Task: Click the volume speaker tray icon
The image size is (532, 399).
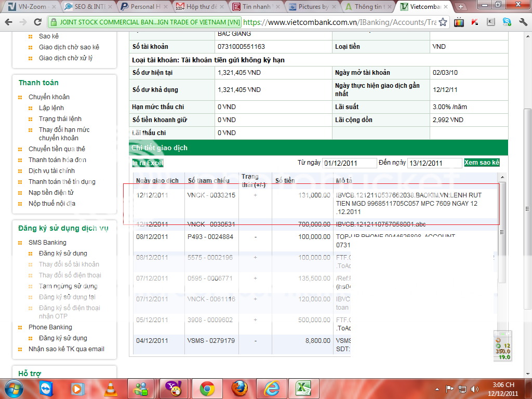Action: point(475,389)
